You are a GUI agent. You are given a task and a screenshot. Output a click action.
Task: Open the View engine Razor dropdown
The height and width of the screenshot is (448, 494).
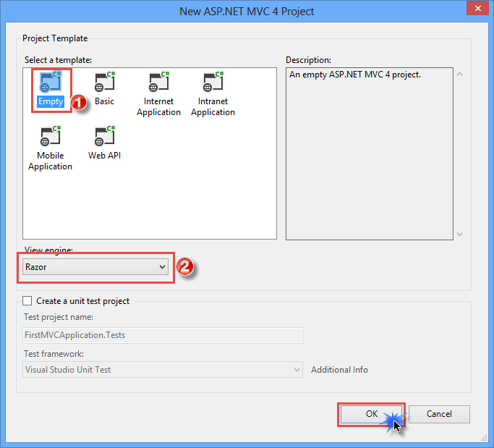[x=95, y=267]
